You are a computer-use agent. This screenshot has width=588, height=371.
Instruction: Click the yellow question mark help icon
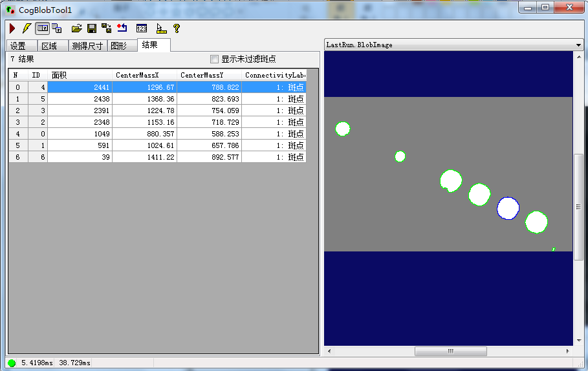tap(176, 28)
